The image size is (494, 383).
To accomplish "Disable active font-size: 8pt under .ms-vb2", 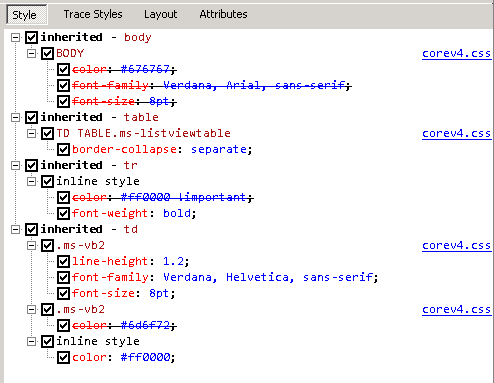I will (63, 293).
